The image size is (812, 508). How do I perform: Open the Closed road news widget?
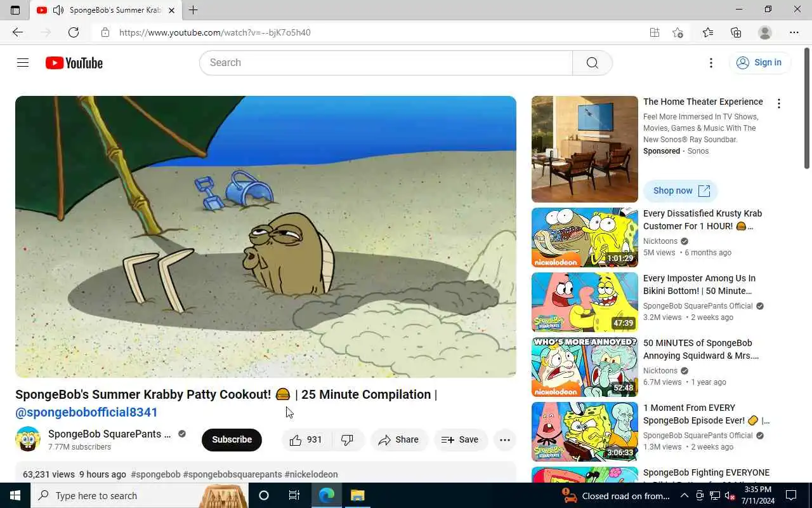point(617,496)
